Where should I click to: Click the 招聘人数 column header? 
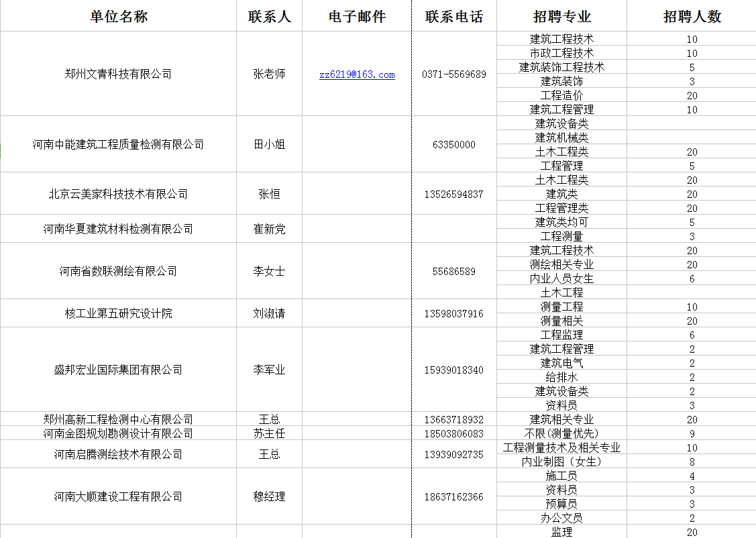click(x=692, y=17)
